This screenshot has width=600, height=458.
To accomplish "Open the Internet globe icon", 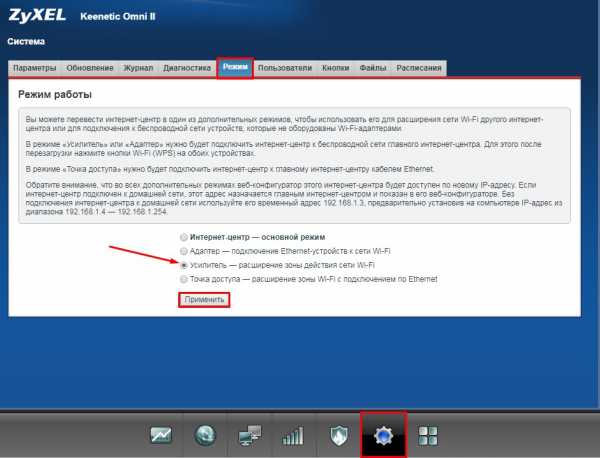I will 205,435.
